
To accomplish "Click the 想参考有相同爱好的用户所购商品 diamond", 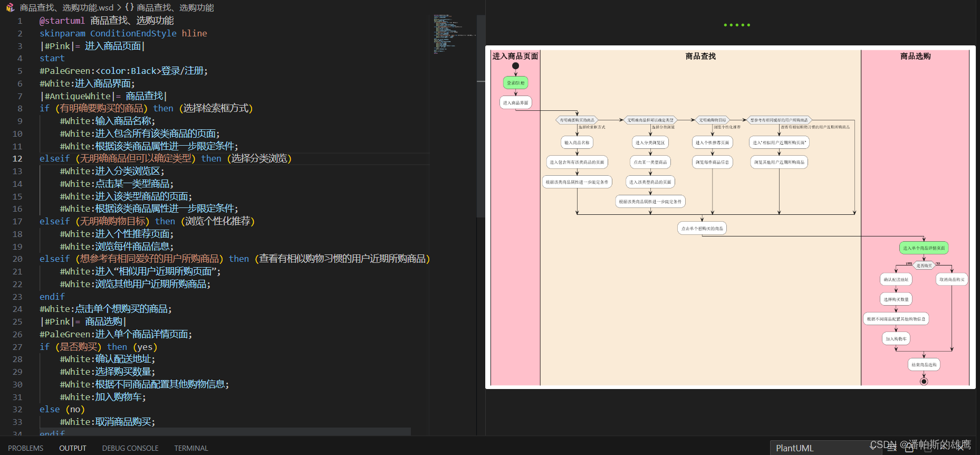I will pyautogui.click(x=779, y=120).
